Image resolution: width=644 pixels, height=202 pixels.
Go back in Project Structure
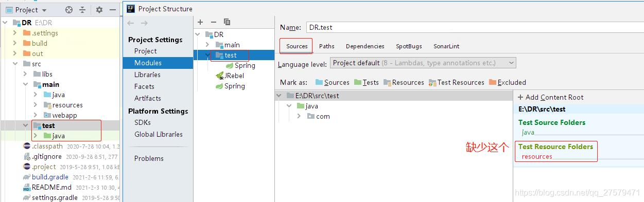[x=131, y=23]
